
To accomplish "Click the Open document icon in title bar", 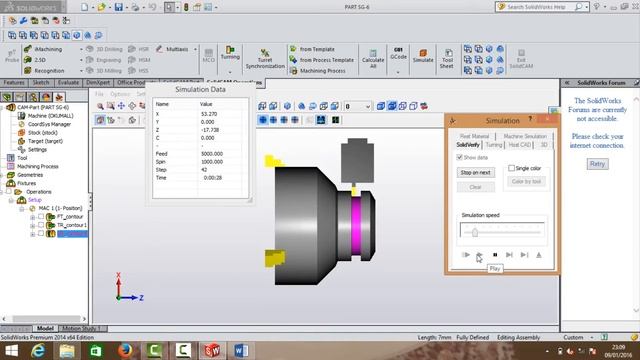I will [101, 7].
